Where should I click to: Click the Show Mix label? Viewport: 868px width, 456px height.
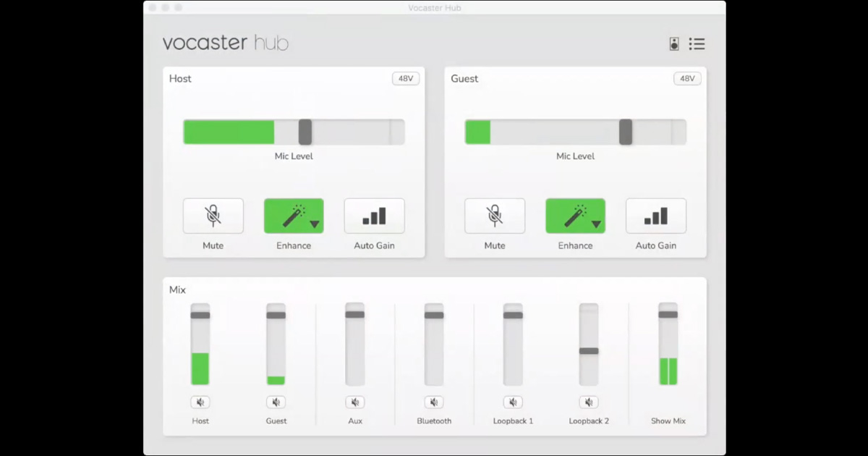coord(668,421)
